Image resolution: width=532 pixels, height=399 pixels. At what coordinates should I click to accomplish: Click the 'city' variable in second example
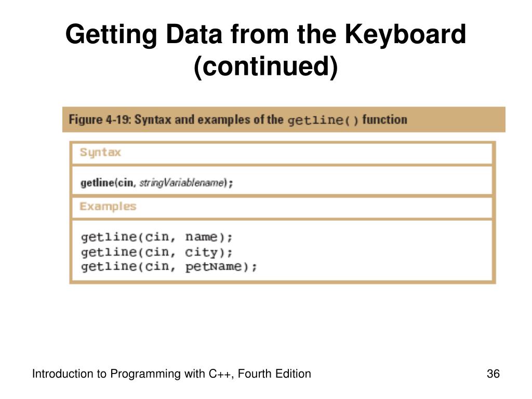[x=201, y=252]
